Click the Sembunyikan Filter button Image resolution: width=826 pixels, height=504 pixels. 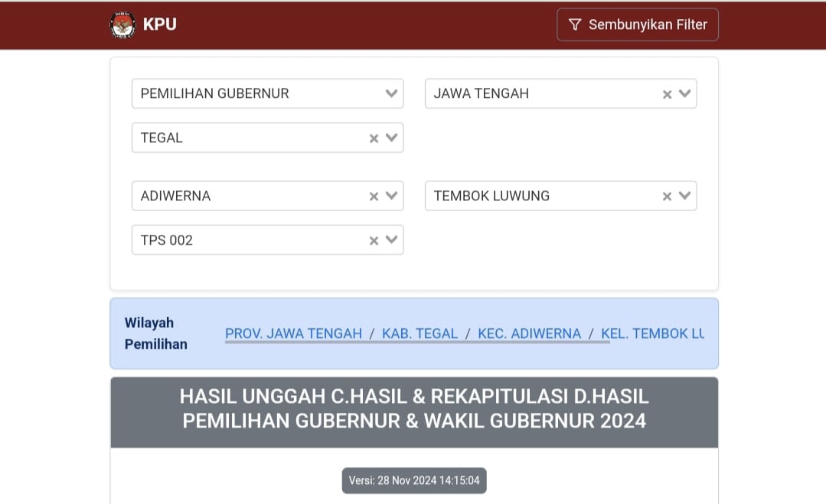(x=637, y=24)
